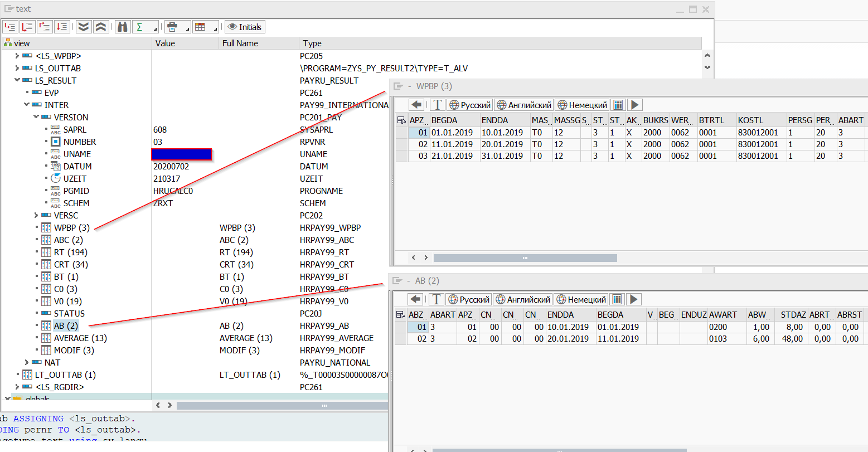Select the MODIF (3) tree node
868x452 pixels.
point(74,350)
